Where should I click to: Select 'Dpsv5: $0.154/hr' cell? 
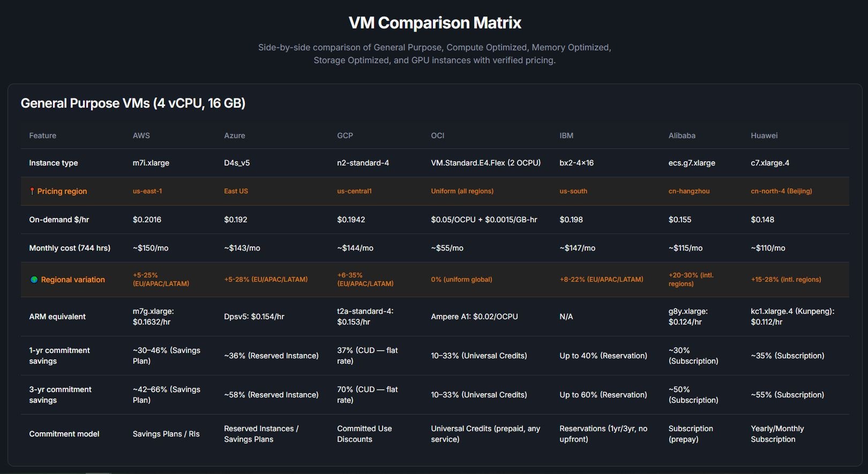pyautogui.click(x=254, y=317)
